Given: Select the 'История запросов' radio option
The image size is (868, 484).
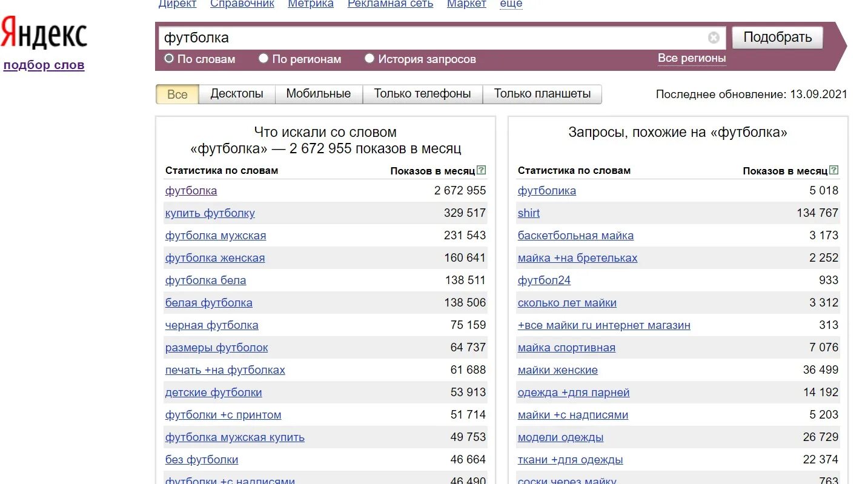Looking at the screenshot, I should [369, 59].
